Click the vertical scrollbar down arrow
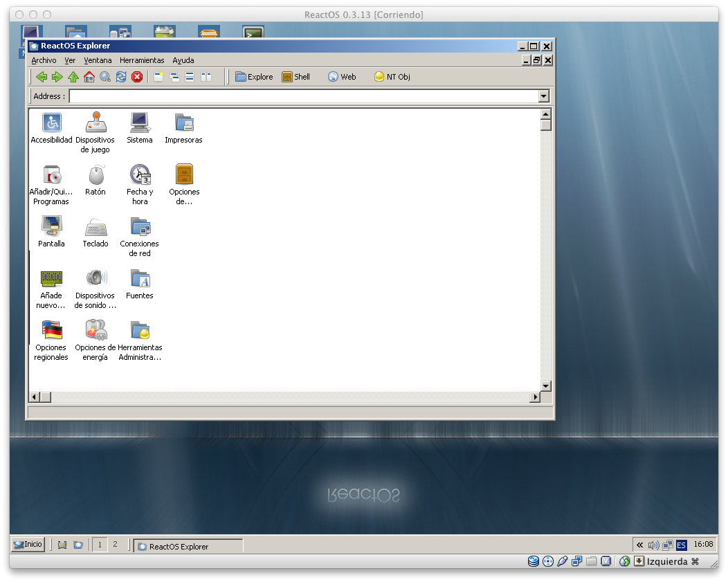This screenshot has width=728, height=582. tap(546, 385)
